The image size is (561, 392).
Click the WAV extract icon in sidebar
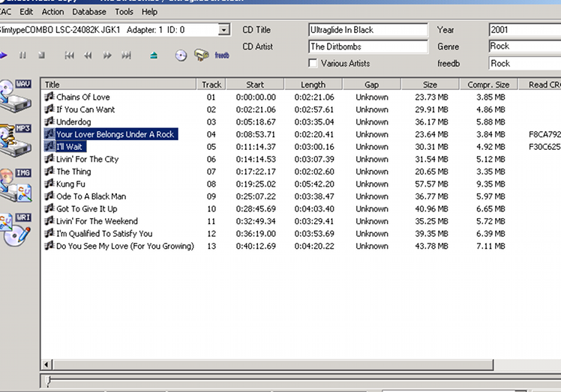coord(16,95)
